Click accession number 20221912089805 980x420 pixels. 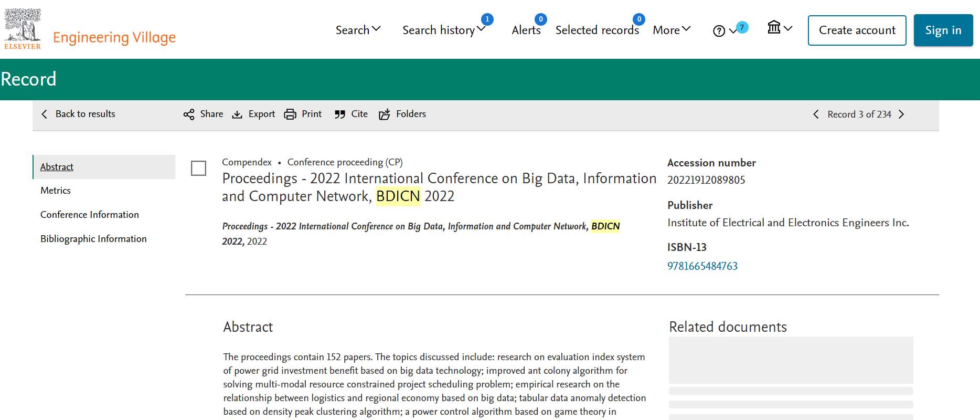tap(706, 180)
